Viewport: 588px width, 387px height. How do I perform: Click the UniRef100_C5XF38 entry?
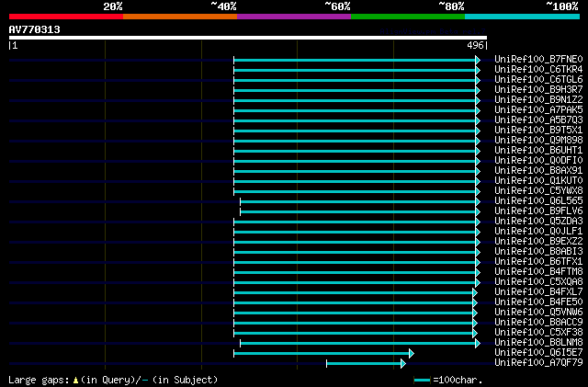[538, 333]
